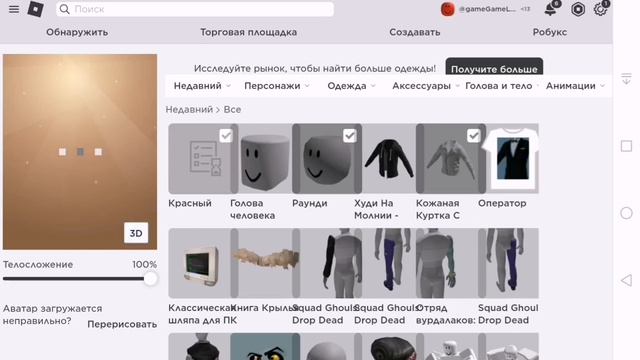Expand the Голова и тело dropdown
The width and height of the screenshot is (640, 360).
click(x=502, y=86)
